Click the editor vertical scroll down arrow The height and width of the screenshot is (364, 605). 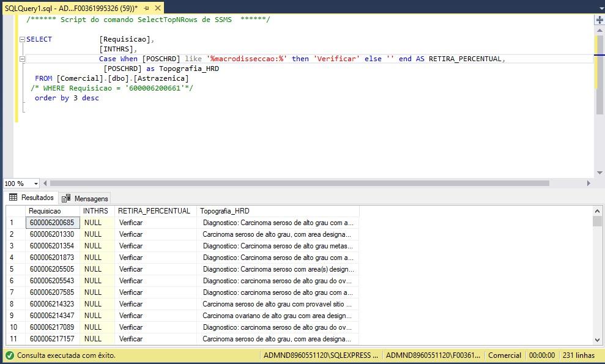[x=599, y=173]
